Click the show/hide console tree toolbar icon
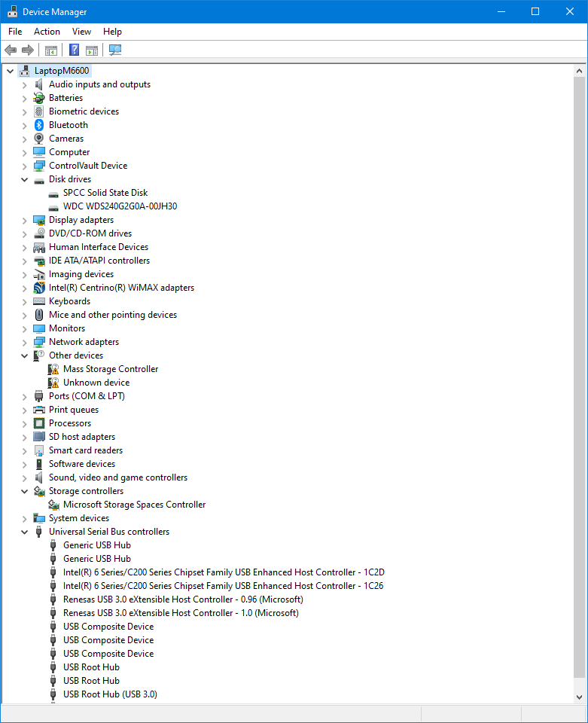The height and width of the screenshot is (723, 588). (x=51, y=50)
